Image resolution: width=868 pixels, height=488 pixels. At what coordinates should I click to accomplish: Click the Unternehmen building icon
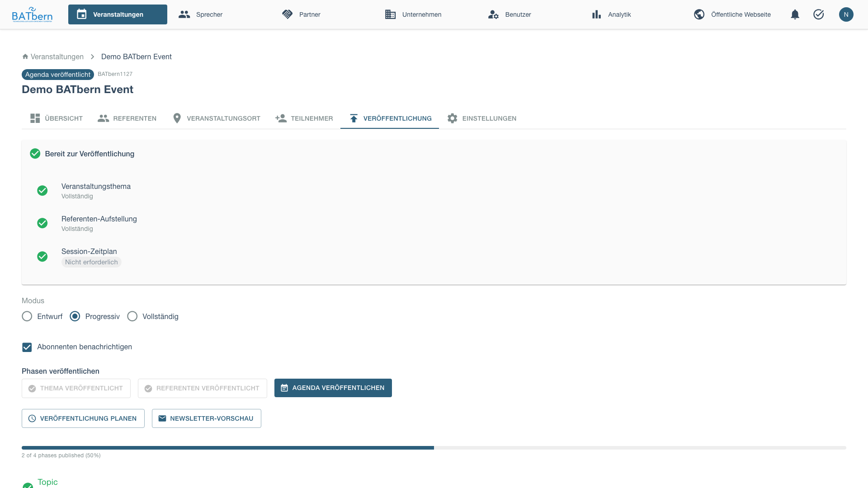coord(390,14)
